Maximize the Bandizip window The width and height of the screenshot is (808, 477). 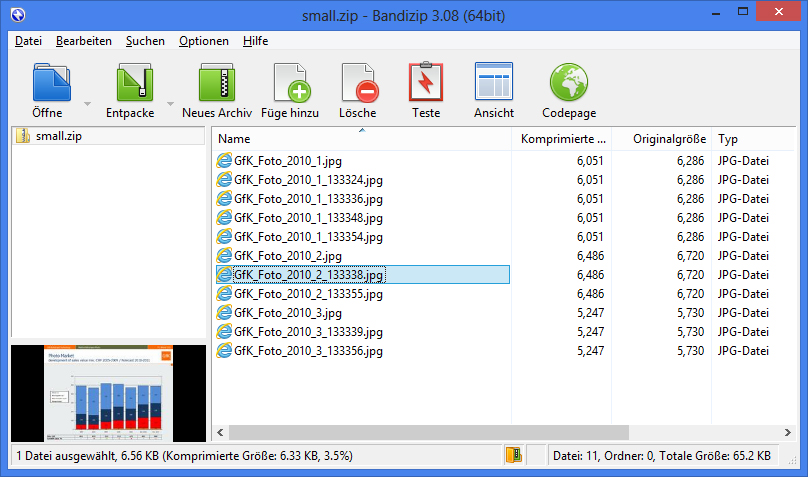[x=743, y=11]
